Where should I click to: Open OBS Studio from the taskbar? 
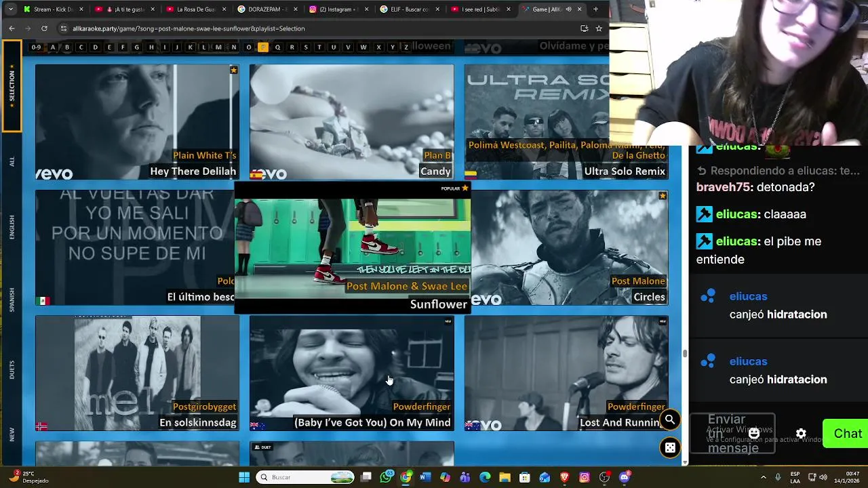[604, 477]
